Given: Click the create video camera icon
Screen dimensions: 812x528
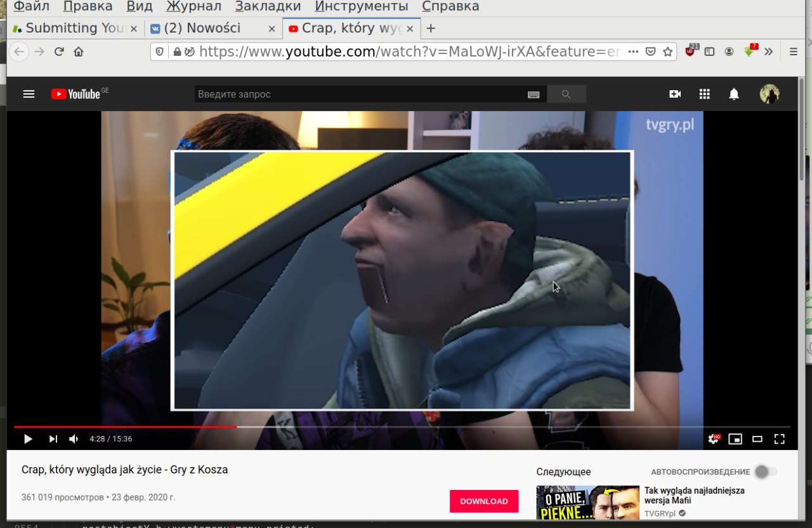Looking at the screenshot, I should [x=675, y=94].
